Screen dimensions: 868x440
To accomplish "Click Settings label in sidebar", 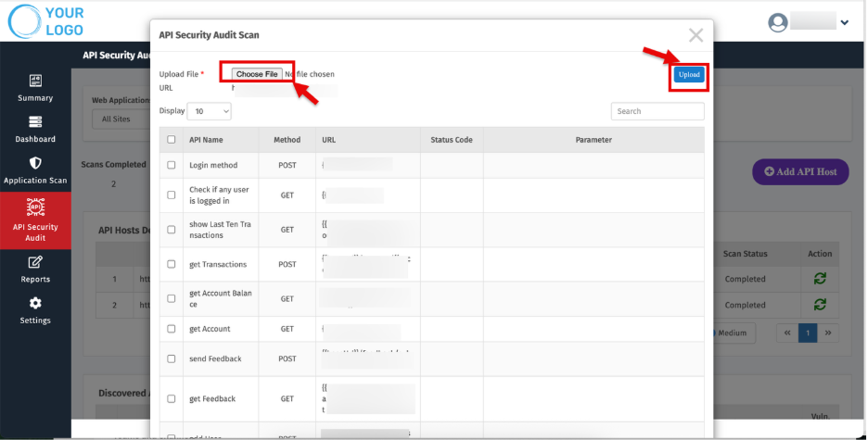I will click(x=35, y=321).
